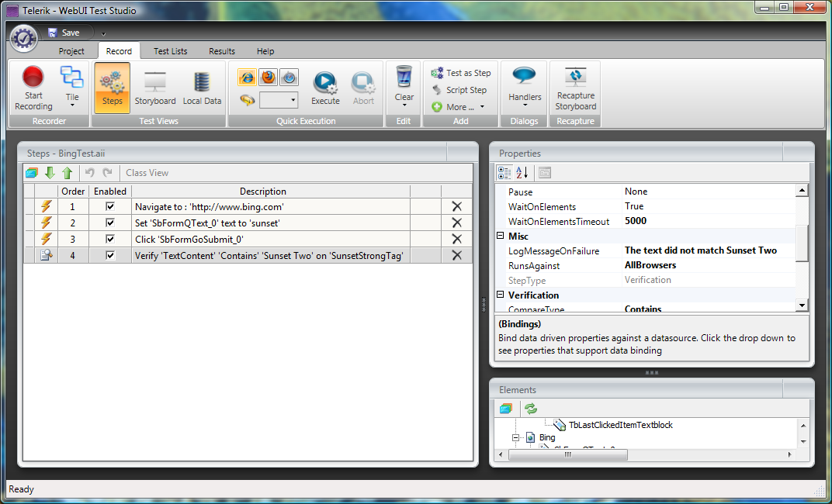Choose Firefox browser for quick execution
The image size is (832, 504).
pyautogui.click(x=268, y=78)
